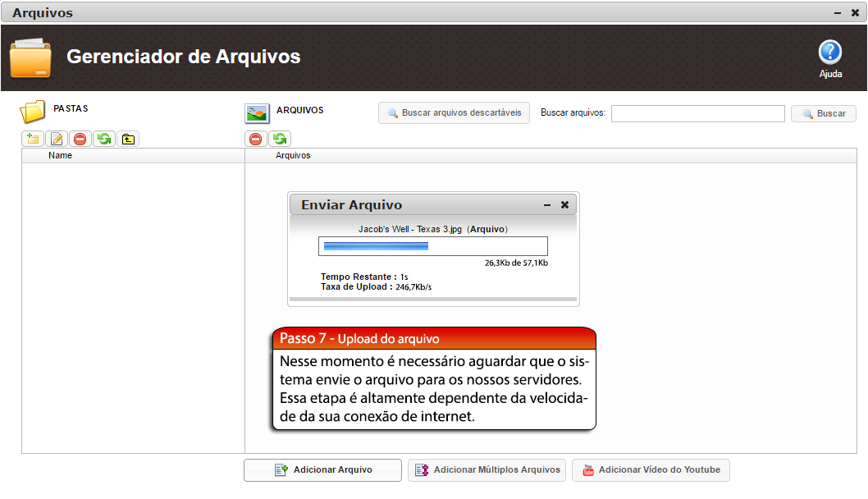This screenshot has height=499, width=868.
Task: Click the large folder logo in header
Action: (x=30, y=57)
